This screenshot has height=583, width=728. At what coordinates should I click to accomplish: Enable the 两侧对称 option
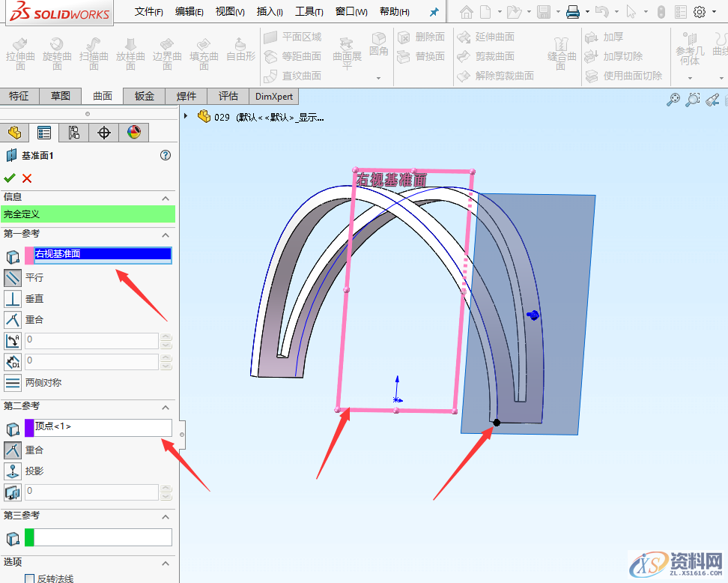13,383
